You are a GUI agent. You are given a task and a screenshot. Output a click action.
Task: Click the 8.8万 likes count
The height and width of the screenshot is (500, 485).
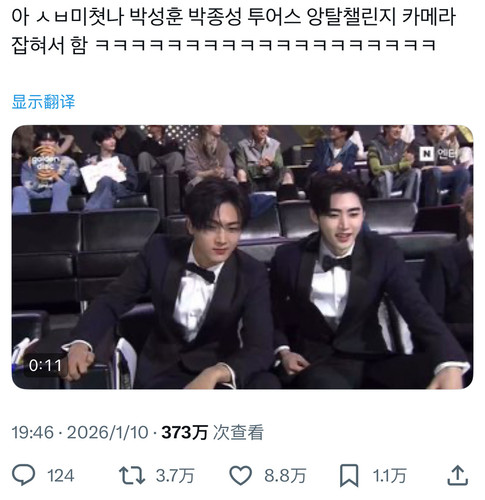click(285, 476)
